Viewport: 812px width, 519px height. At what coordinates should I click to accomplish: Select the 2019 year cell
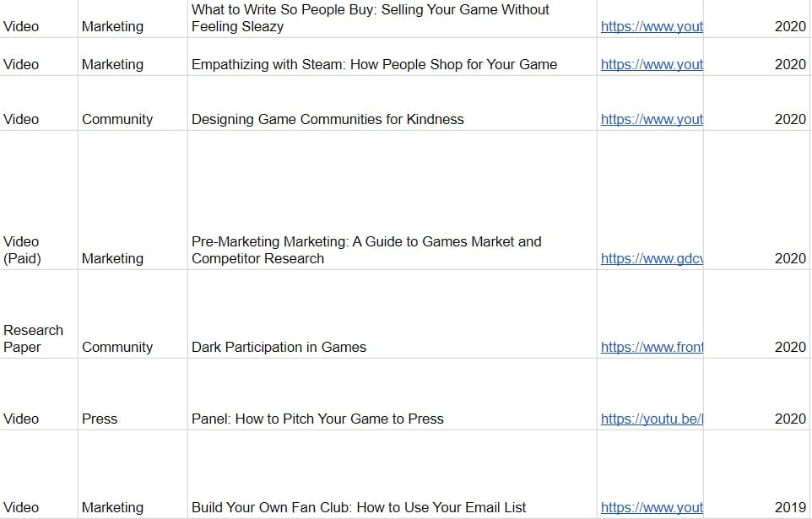[x=790, y=507]
